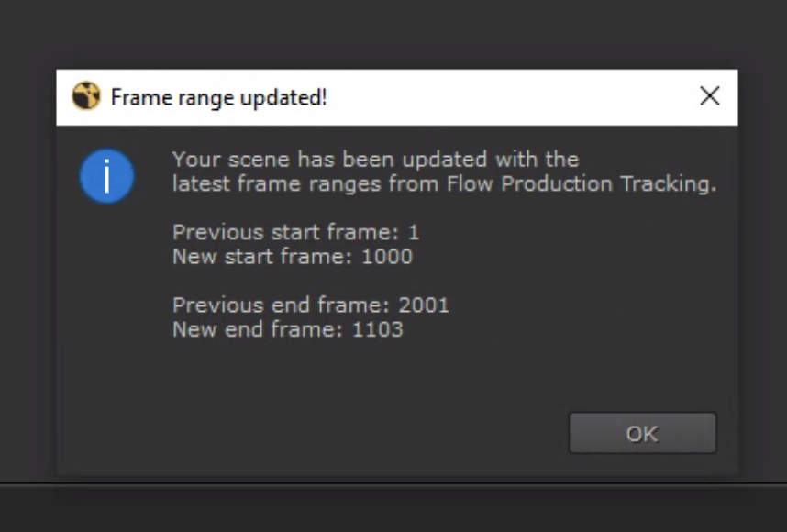
Task: Click the blue information icon
Action: [x=106, y=175]
